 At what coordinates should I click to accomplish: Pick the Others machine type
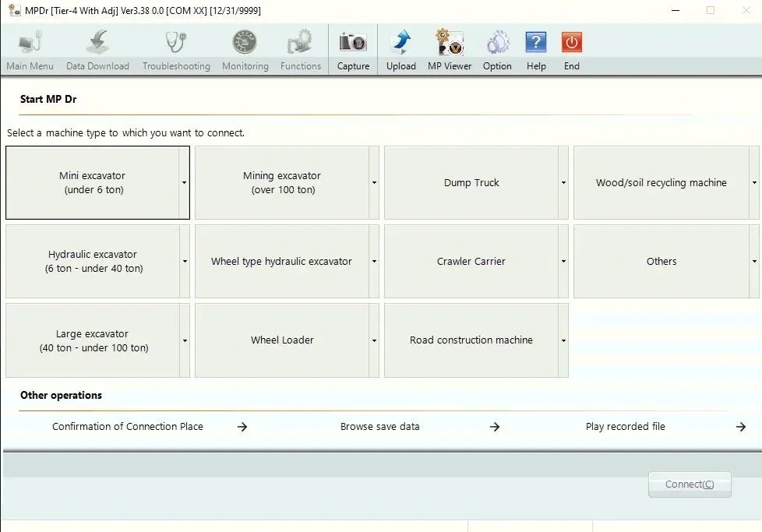tap(661, 262)
